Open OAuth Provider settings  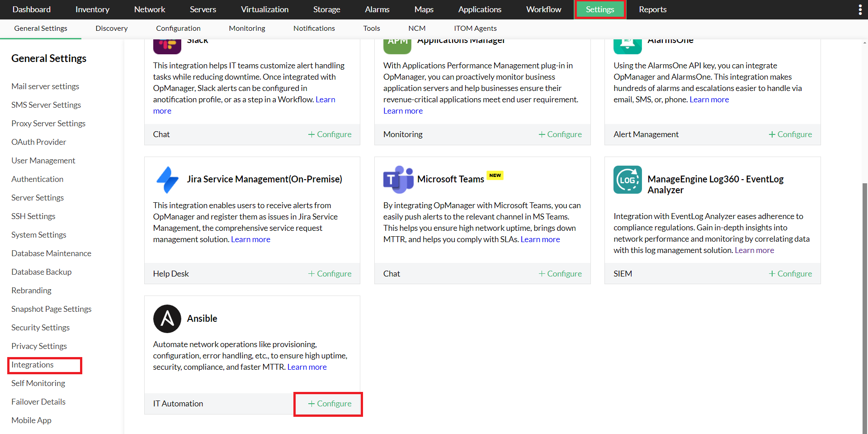[x=39, y=142]
